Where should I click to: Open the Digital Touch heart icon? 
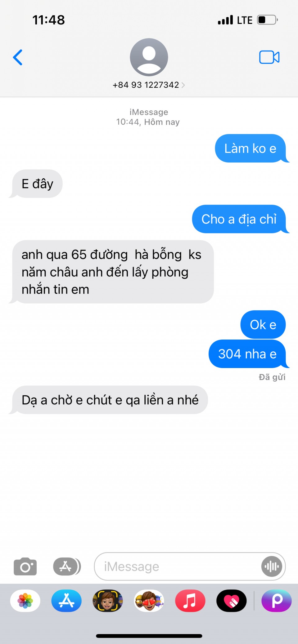coord(232,601)
